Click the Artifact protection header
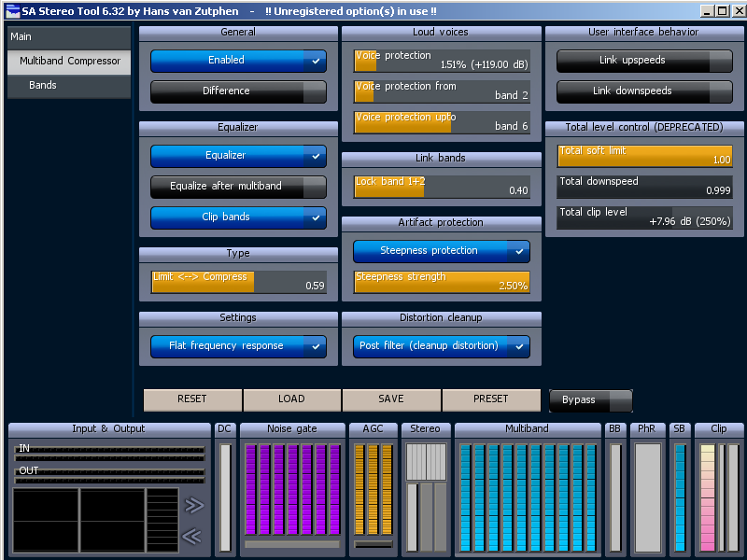747x560 pixels. [441, 223]
